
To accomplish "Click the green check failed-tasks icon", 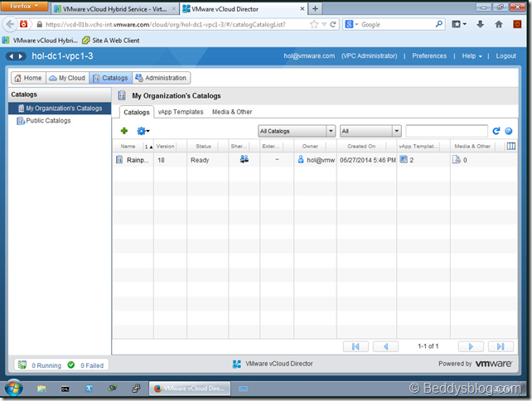I will click(x=71, y=365).
